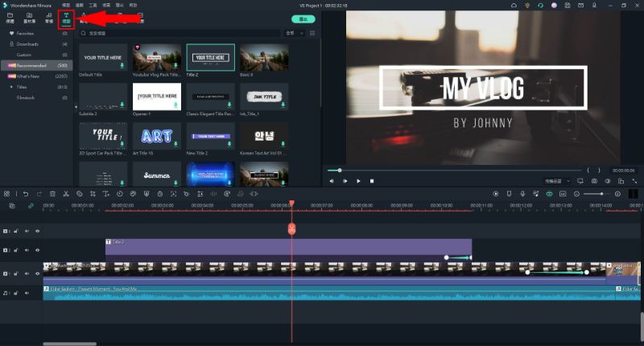Image resolution: width=644 pixels, height=346 pixels.
Task: Zoom out timeline with minus icon
Action: (x=576, y=194)
